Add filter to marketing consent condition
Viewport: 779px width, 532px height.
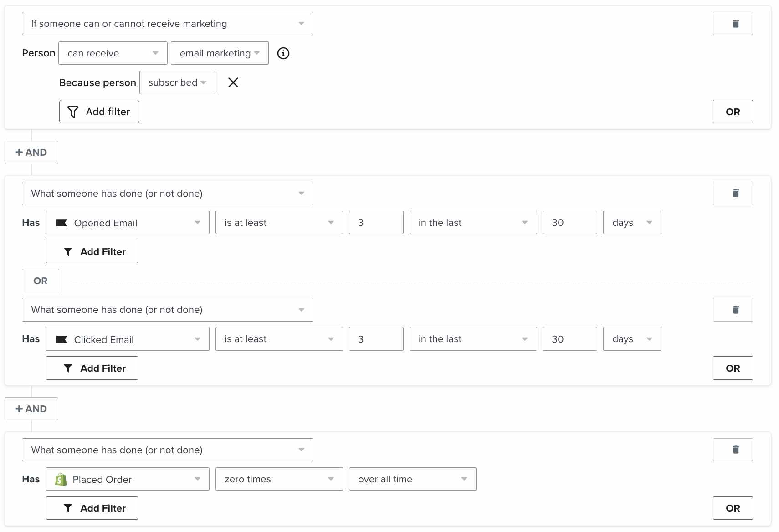pos(99,112)
